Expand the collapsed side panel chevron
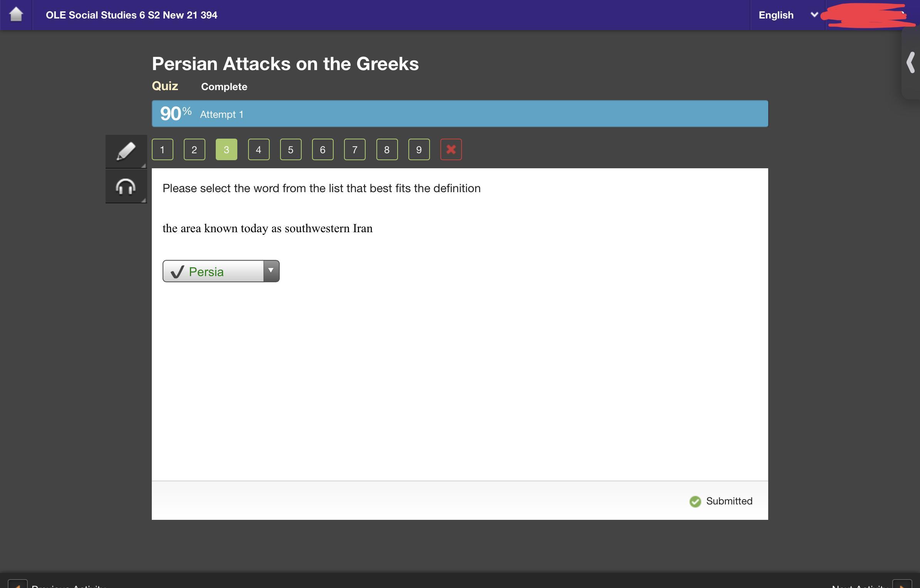Screen dimensions: 920x588 click(x=910, y=63)
